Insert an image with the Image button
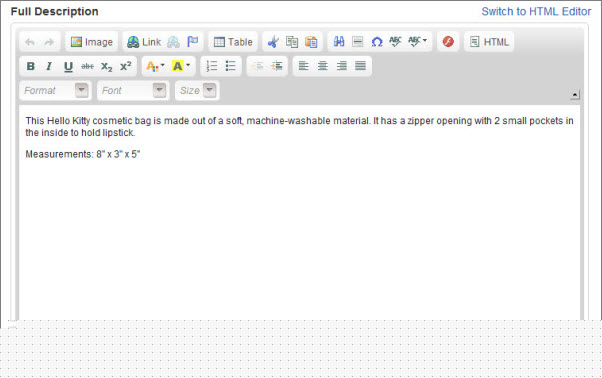 tap(92, 42)
